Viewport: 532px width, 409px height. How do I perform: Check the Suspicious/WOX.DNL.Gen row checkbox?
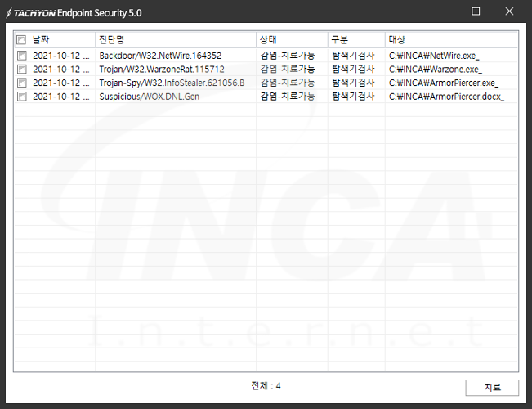coord(22,97)
